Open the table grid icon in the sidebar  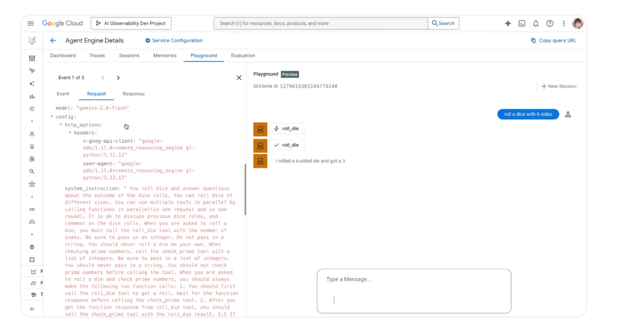coord(32,259)
